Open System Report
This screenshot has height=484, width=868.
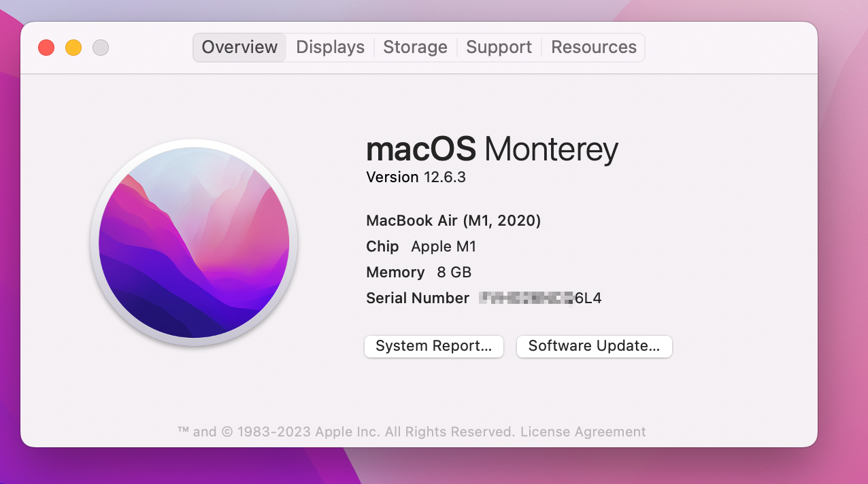pos(433,346)
